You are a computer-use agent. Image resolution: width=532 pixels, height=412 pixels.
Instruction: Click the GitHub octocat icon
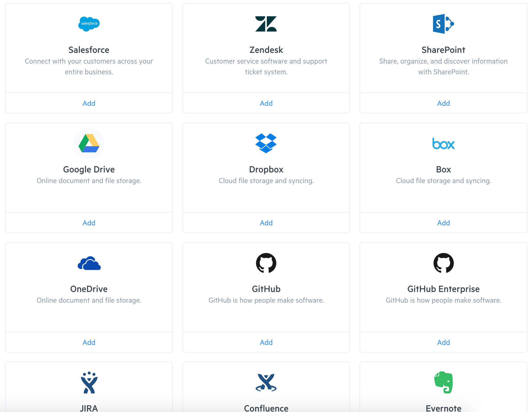pos(266,263)
